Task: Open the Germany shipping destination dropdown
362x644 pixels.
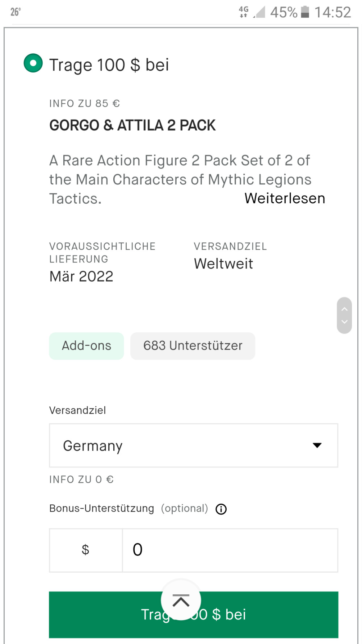Action: [194, 445]
